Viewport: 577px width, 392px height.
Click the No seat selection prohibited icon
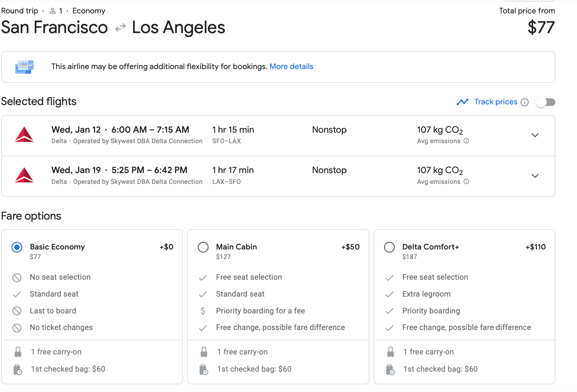[x=17, y=278]
